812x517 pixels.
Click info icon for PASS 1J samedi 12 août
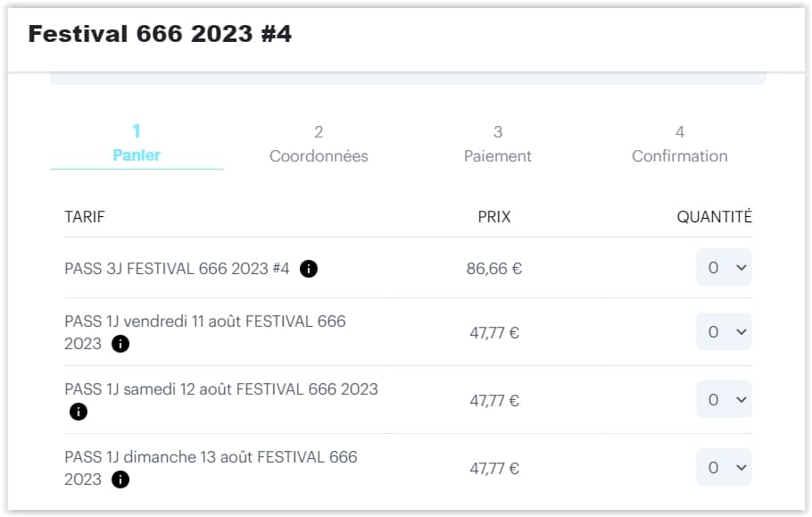(79, 412)
